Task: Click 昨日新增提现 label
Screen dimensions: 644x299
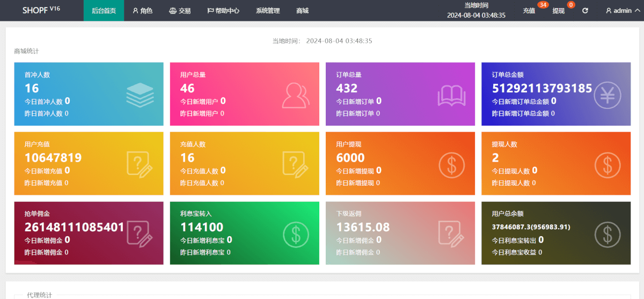Action: [355, 183]
